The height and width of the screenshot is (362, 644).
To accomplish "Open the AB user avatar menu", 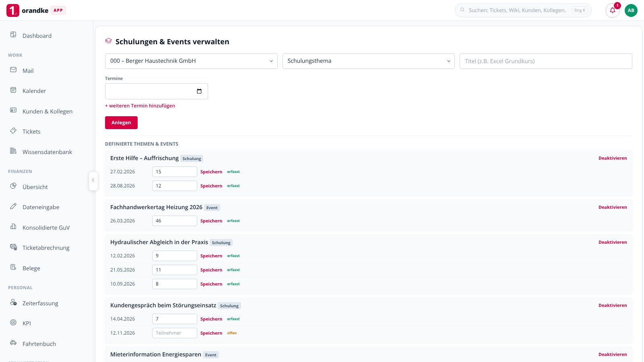I will click(631, 10).
